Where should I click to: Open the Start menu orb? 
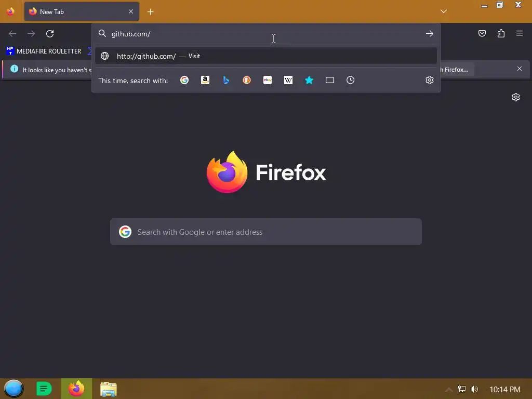coord(14,389)
